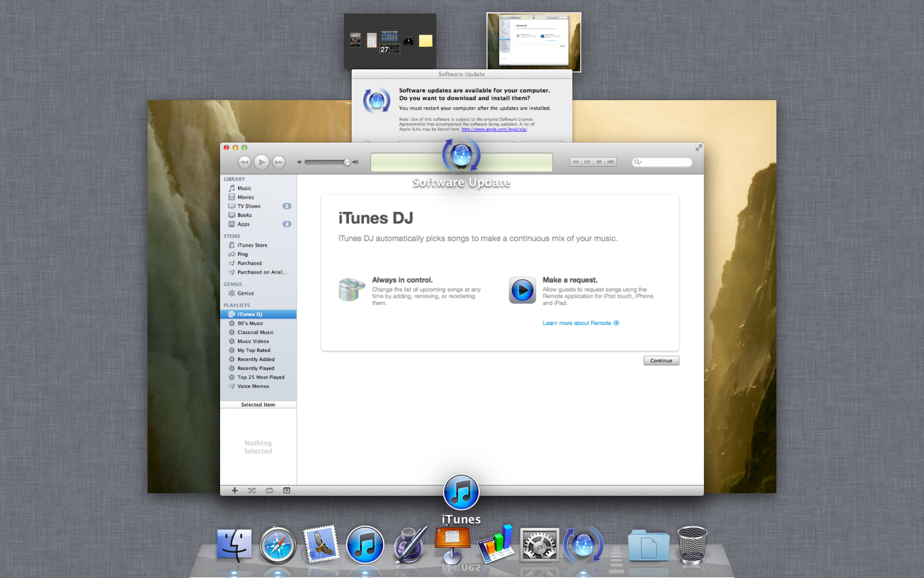The image size is (924, 578).
Task: Switch to the Desktop space thumbnail
Action: coord(534,42)
